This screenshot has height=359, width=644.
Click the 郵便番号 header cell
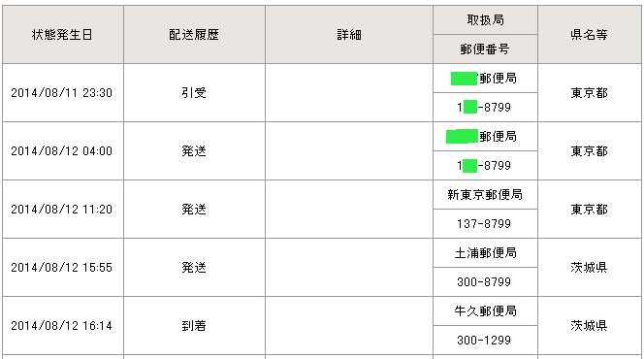point(485,49)
